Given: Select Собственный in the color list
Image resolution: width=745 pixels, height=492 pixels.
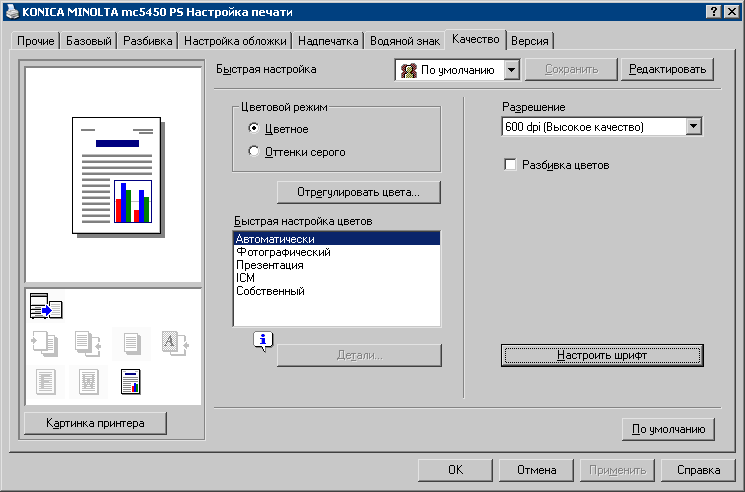Looking at the screenshot, I should click(x=337, y=291).
